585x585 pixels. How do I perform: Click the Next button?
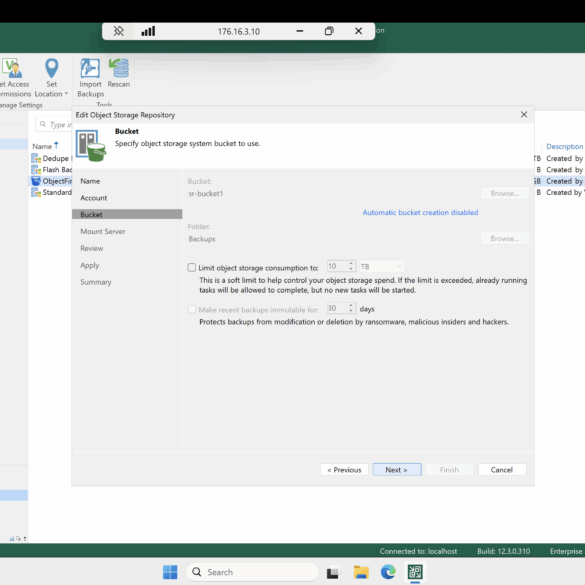(x=397, y=469)
